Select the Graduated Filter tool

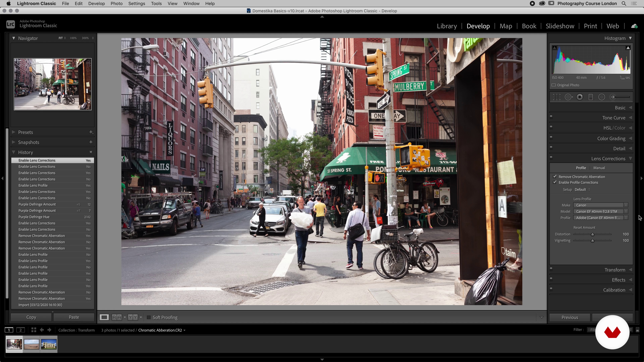point(591,97)
